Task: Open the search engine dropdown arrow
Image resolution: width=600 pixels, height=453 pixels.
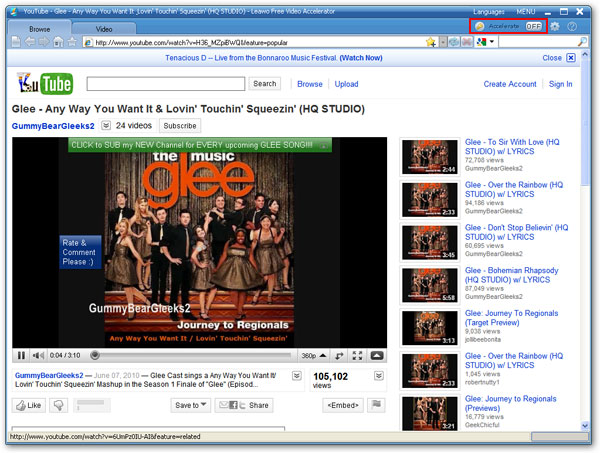Action: tap(492, 41)
